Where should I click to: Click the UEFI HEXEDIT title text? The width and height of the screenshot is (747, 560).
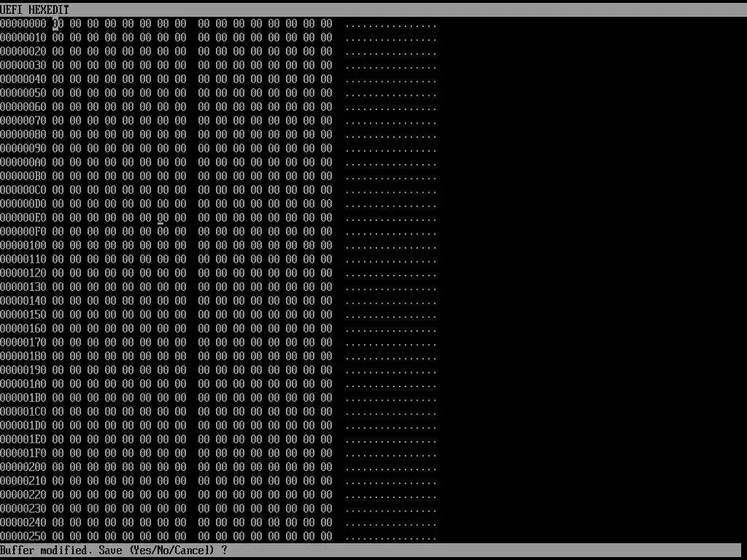[35, 9]
